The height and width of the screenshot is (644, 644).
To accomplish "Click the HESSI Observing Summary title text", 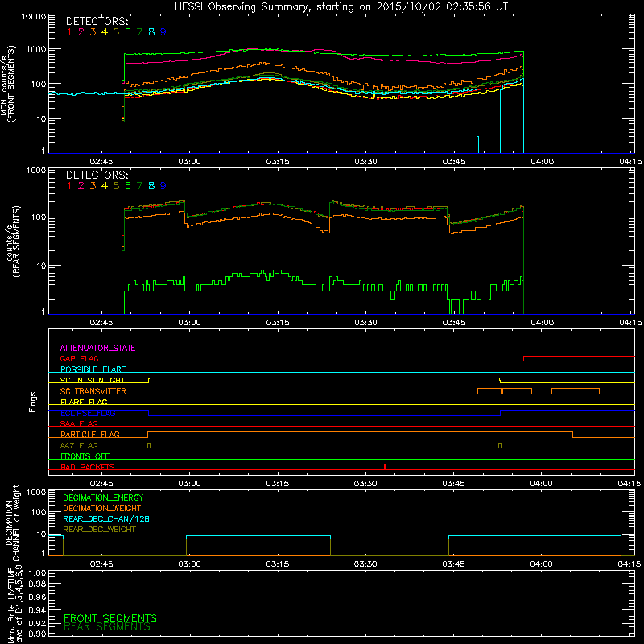I will click(341, 7).
